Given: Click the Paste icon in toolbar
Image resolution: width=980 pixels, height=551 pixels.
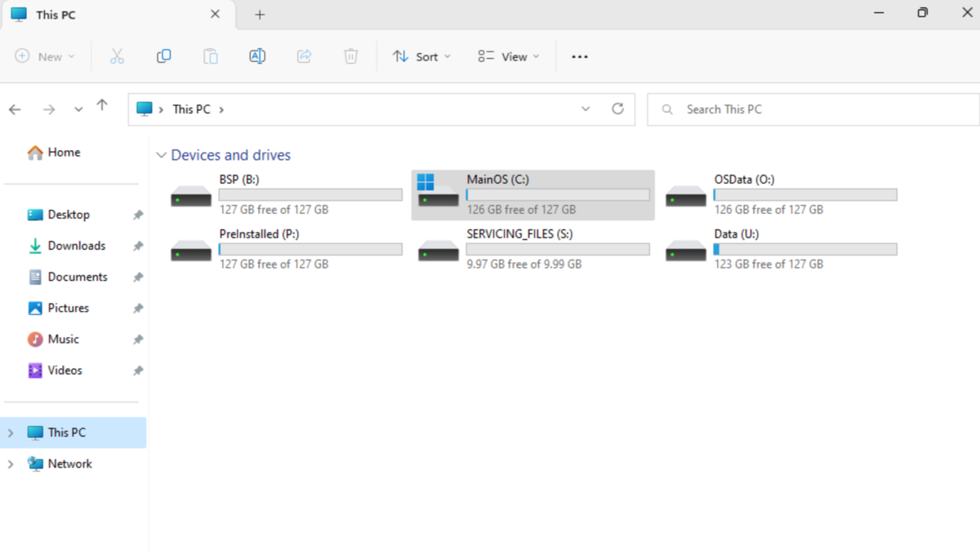Looking at the screenshot, I should pos(210,56).
